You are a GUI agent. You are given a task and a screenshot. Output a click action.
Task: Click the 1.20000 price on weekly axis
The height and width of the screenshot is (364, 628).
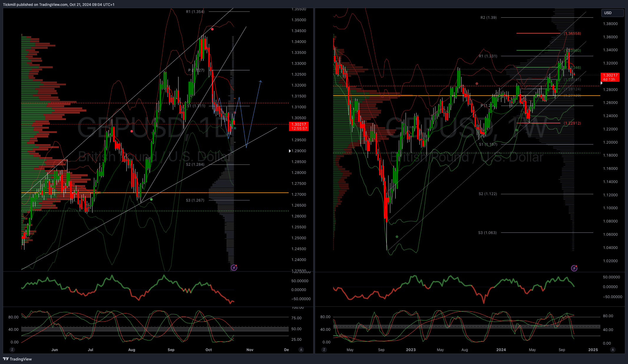(x=610, y=142)
